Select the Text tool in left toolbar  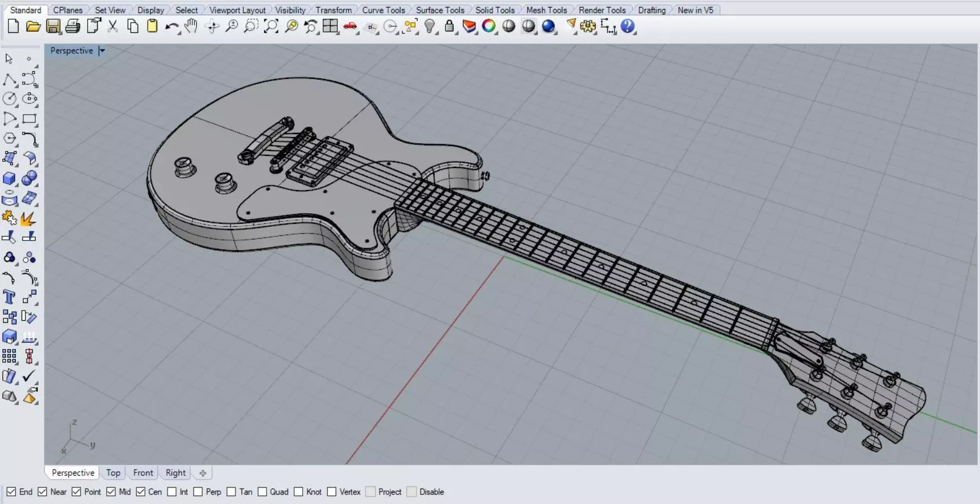(x=9, y=297)
